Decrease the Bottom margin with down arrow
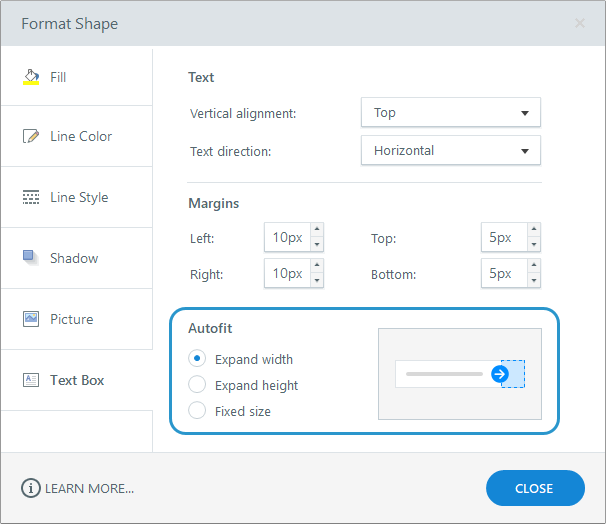Image resolution: width=606 pixels, height=524 pixels. 534,281
